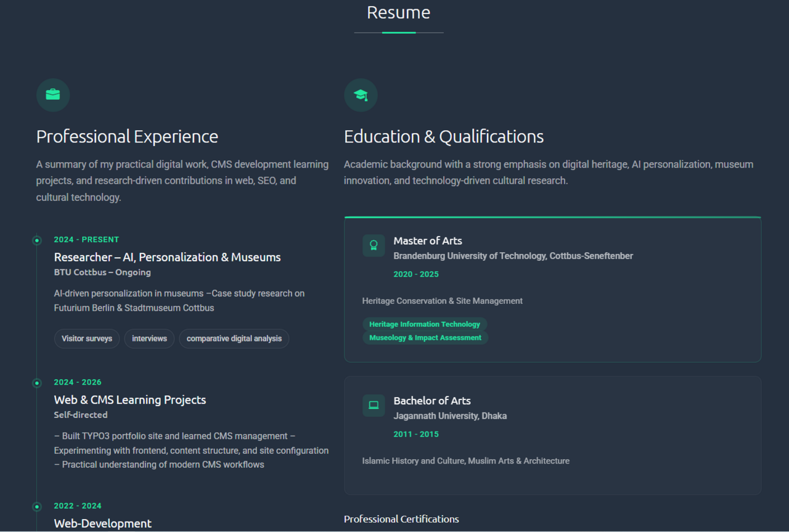Select the interviews tag

[x=149, y=338]
